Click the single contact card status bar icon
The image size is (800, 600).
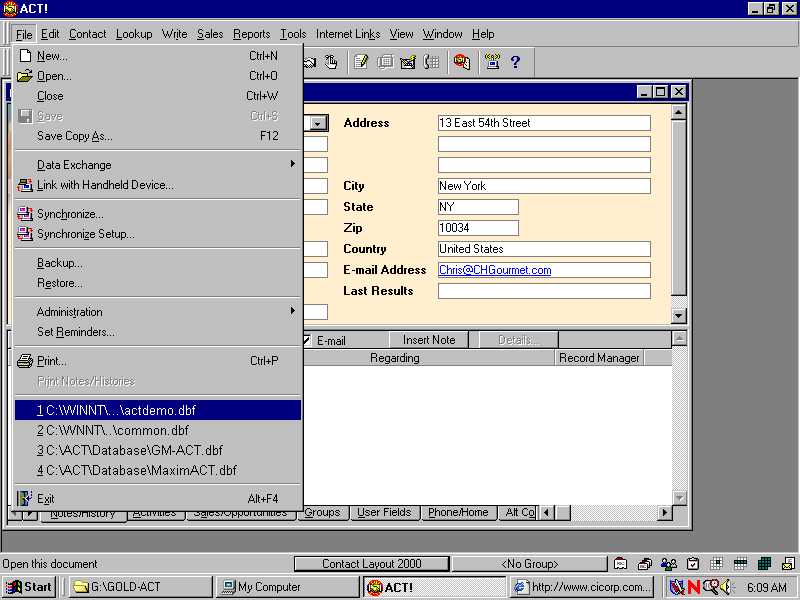[620, 563]
